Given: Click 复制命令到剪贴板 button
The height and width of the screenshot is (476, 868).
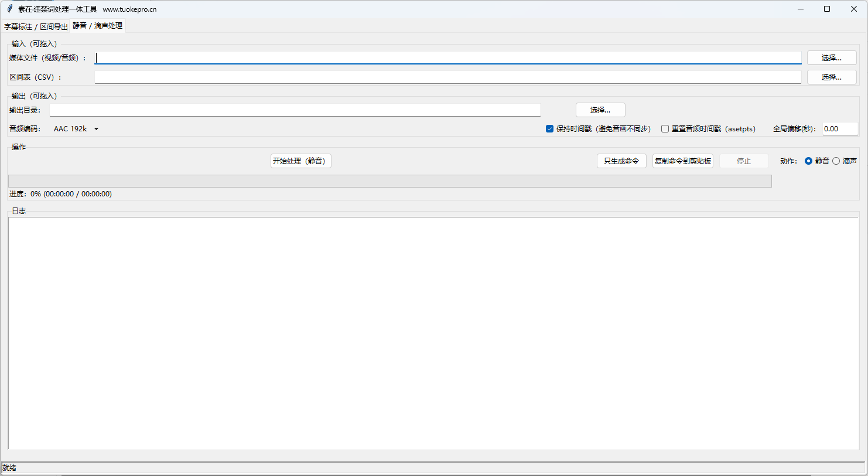Looking at the screenshot, I should tap(683, 161).
